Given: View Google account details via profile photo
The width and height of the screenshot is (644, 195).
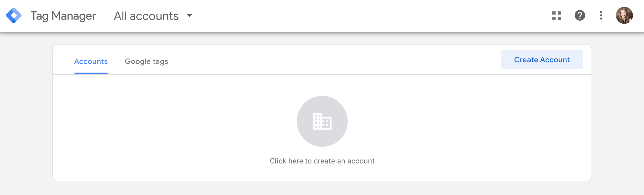Looking at the screenshot, I should [x=624, y=15].
